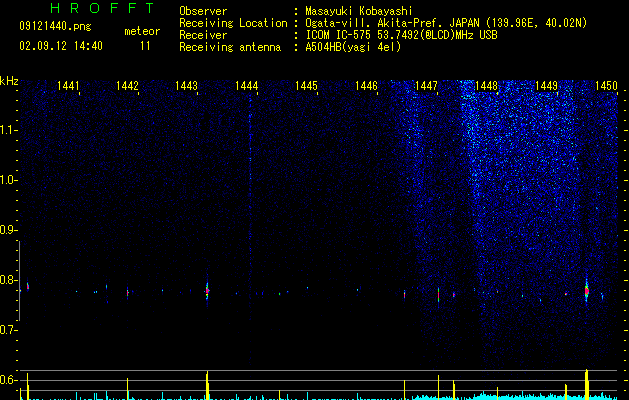
Task: Click the kHz axis unit label
Action: tap(9, 81)
